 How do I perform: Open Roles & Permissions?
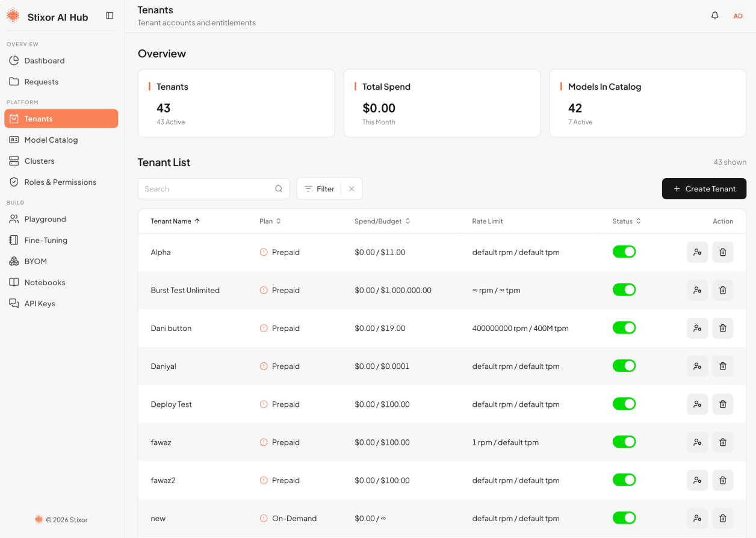point(61,182)
